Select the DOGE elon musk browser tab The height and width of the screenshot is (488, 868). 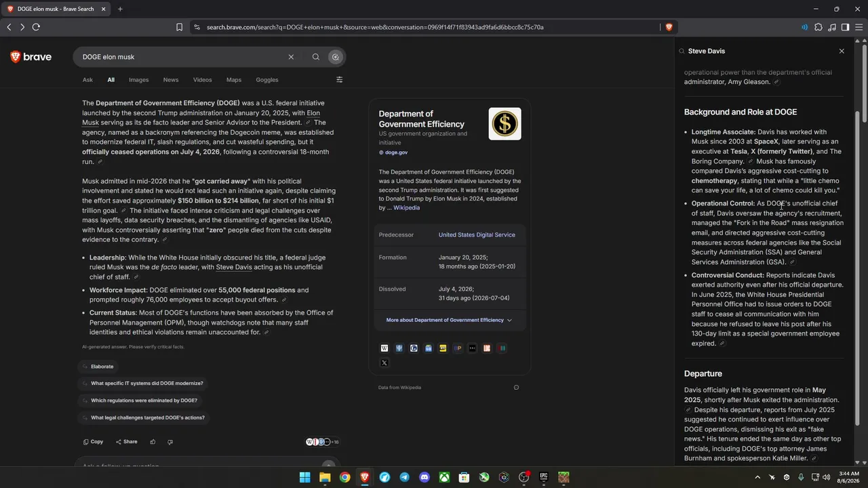[56, 9]
